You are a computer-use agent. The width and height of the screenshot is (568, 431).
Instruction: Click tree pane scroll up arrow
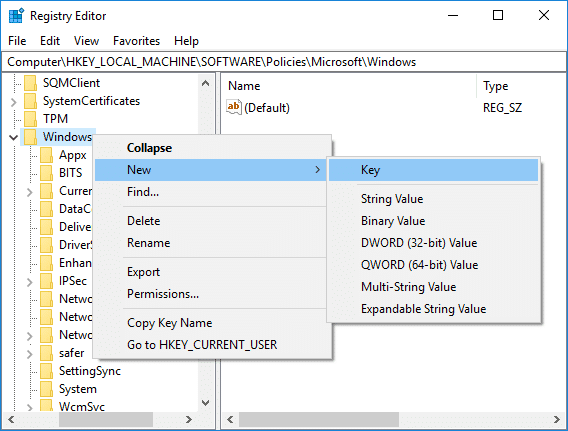[205, 83]
